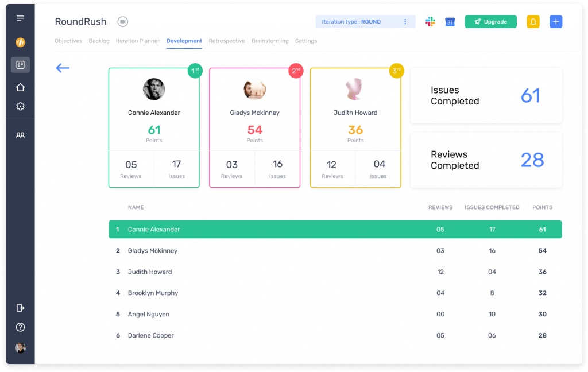Collapse the sidebar with the hamburger menu
The width and height of the screenshot is (588, 372).
(20, 18)
